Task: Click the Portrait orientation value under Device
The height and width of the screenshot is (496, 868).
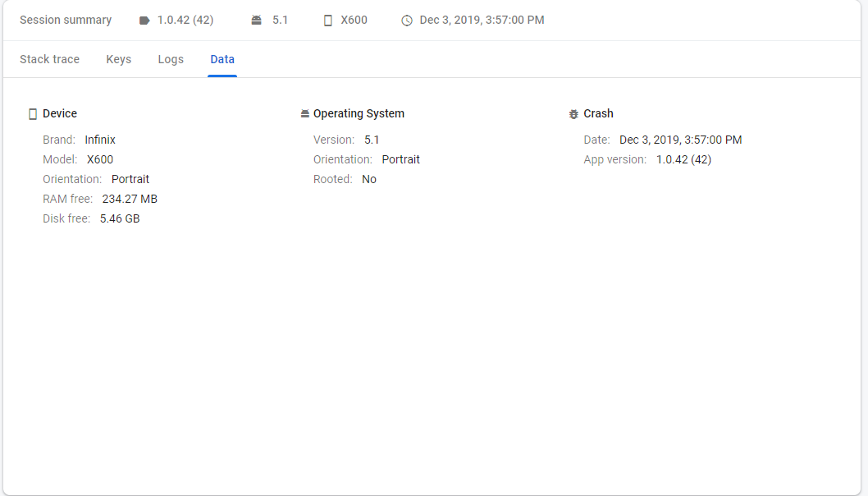Action: [130, 179]
